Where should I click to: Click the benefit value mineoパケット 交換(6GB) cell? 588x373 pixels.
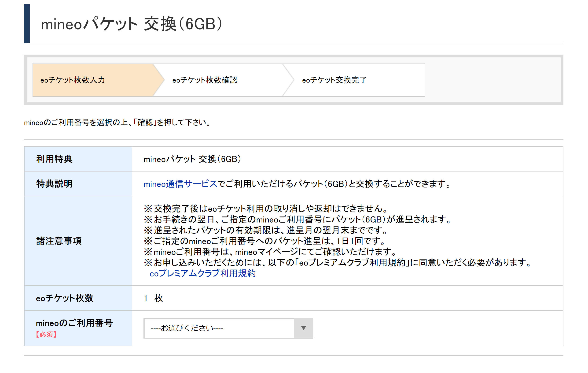[192, 159]
